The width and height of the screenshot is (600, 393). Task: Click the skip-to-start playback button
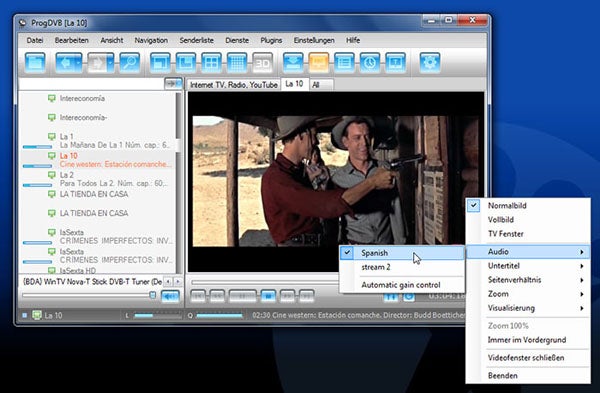tap(198, 296)
